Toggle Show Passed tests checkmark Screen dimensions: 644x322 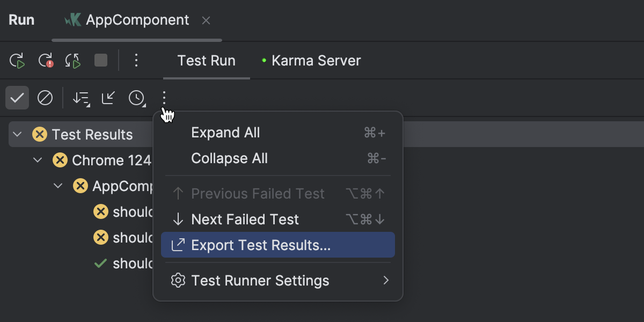click(x=17, y=98)
